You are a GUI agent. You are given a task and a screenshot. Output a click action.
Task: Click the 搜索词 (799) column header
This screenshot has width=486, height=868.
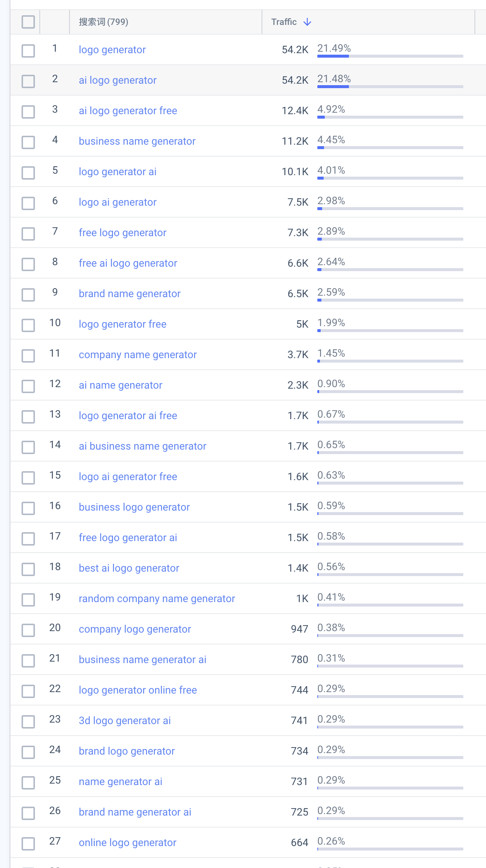(x=104, y=22)
